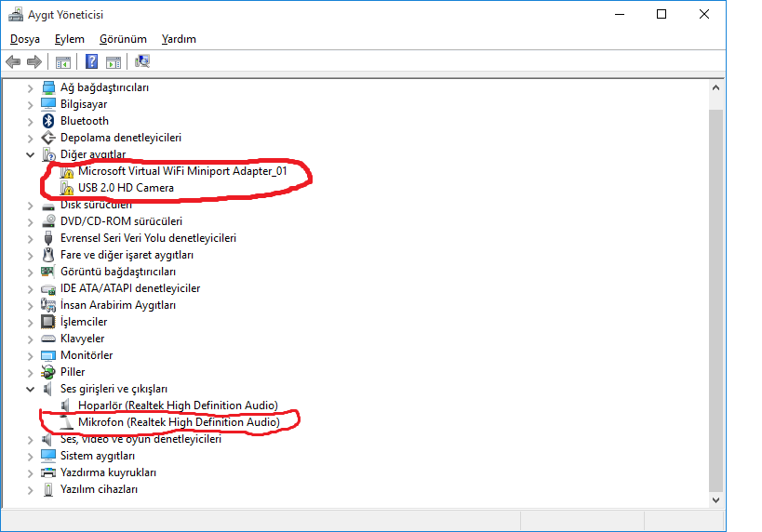Image resolution: width=762 pixels, height=532 pixels.
Task: Click the Yazdırma kuyrukları printer icon
Action: point(48,472)
